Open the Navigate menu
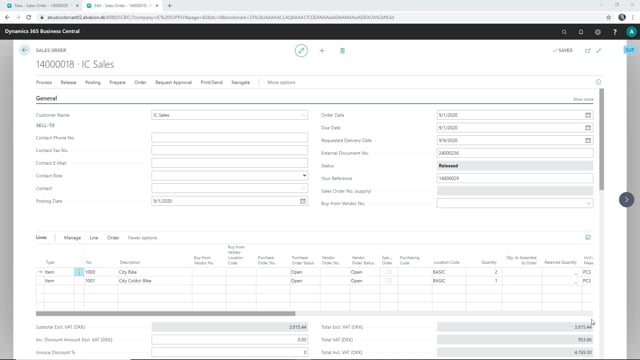Screen dimensions: 640x360 241,82
